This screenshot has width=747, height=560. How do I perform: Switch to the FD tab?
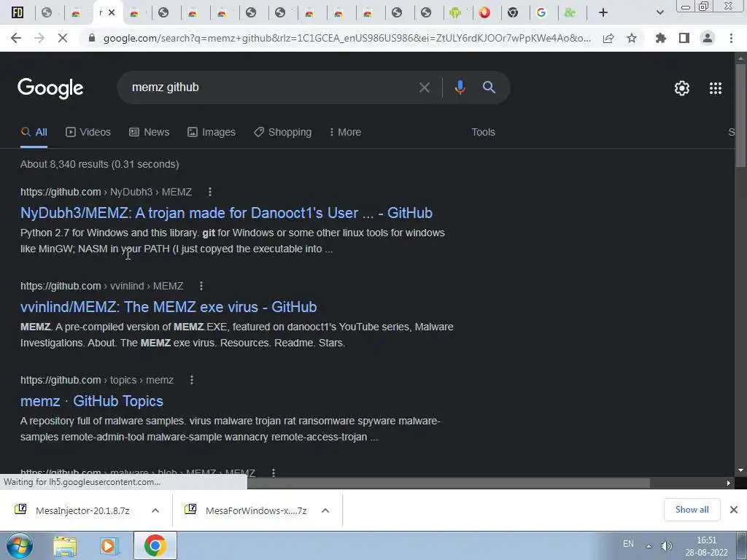[18, 12]
